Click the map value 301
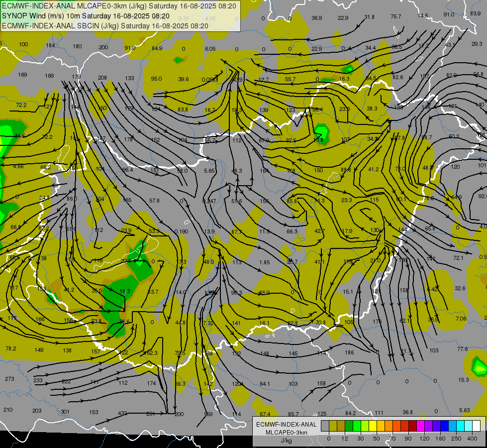487x448 pixels. 65,412
